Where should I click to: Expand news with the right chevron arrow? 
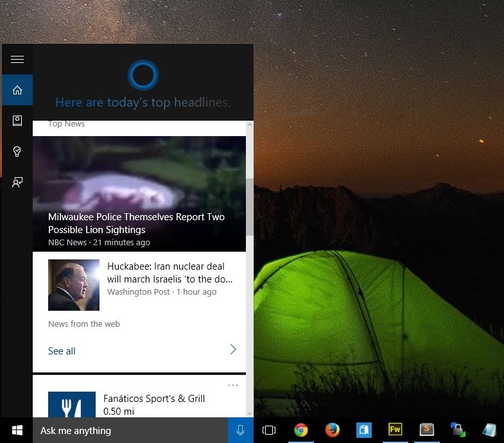[232, 350]
